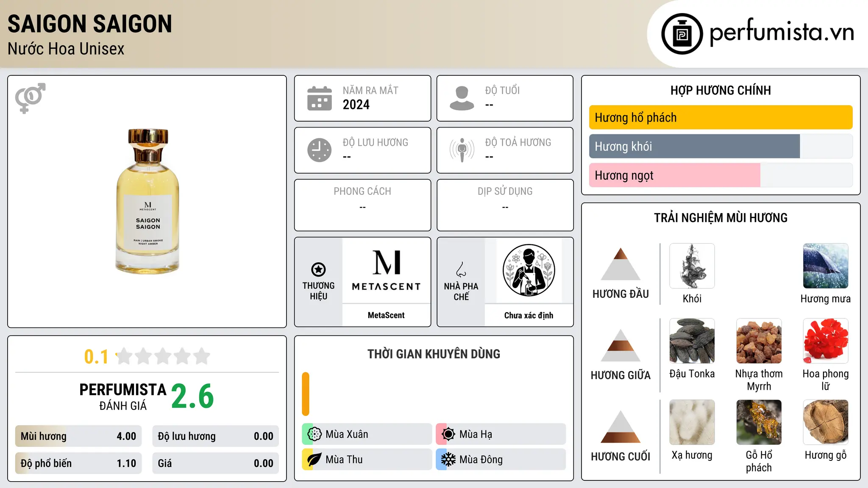Click the star rating row beside 0.1
Viewport: 868px width, 488px height.
tap(163, 356)
